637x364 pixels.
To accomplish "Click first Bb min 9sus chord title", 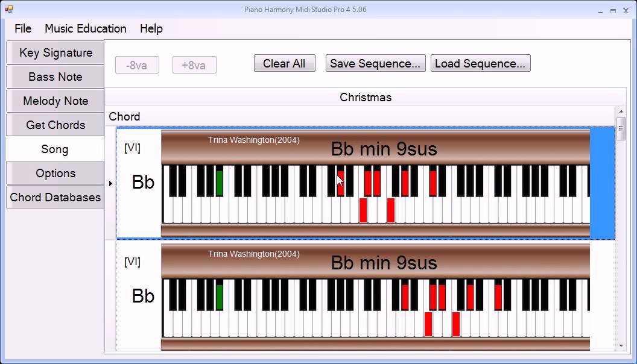I will (x=384, y=149).
